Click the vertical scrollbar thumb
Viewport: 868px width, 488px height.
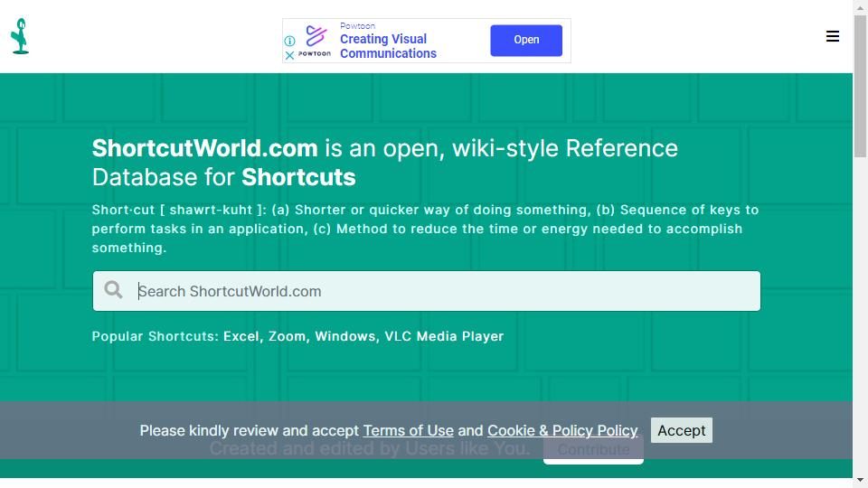[x=860, y=86]
